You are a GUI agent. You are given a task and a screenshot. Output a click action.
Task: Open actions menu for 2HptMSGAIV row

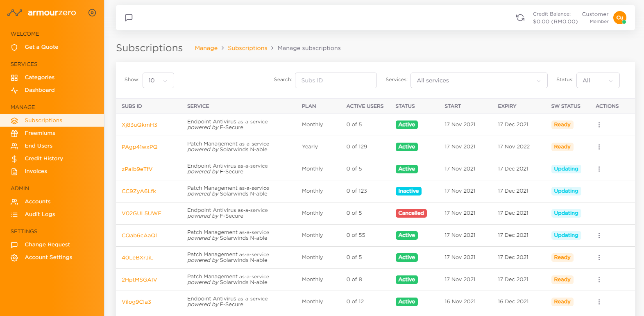point(599,280)
